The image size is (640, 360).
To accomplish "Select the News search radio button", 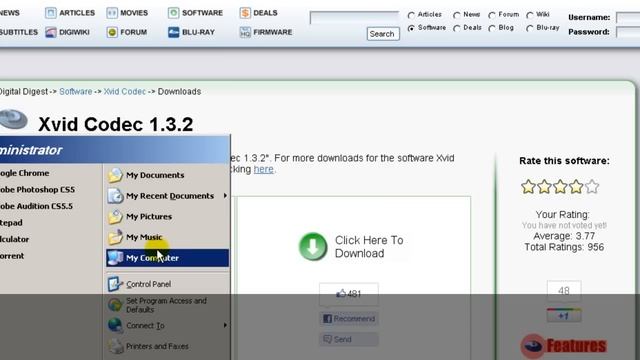I will click(457, 15).
